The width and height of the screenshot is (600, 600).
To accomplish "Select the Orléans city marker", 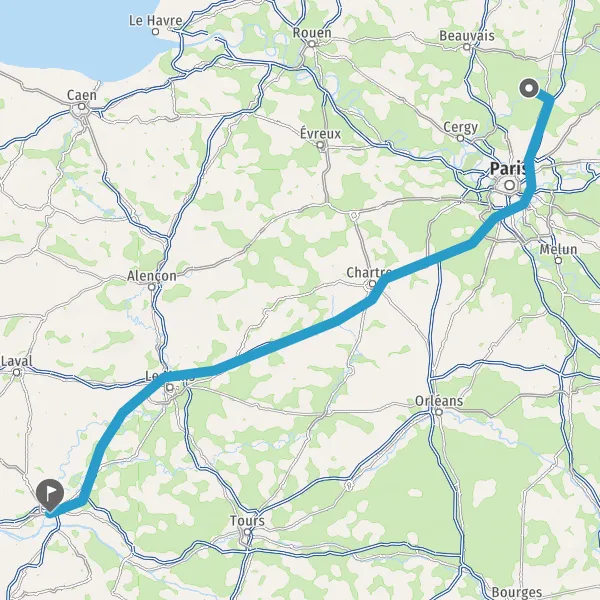I will [x=439, y=412].
